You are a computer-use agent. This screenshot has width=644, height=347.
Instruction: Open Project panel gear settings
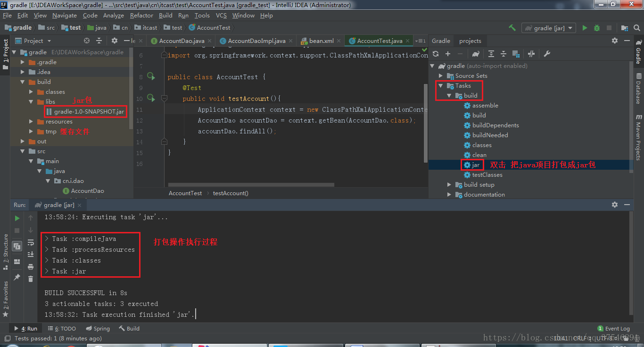click(x=114, y=41)
